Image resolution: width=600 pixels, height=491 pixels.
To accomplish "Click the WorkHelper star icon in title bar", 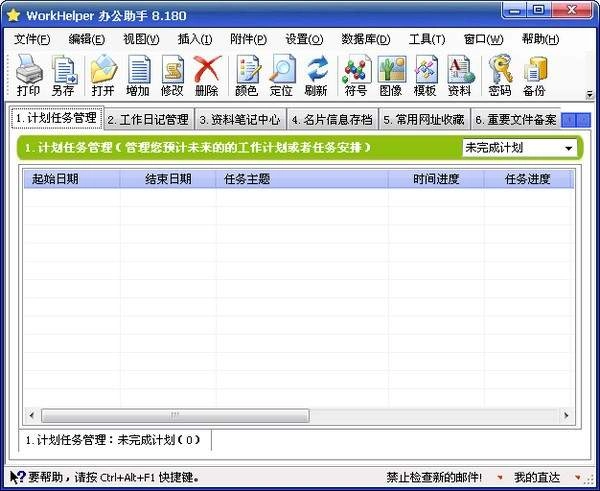I will click(13, 15).
